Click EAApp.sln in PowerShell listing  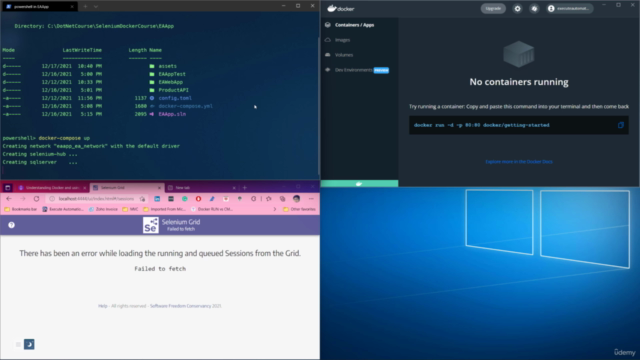pyautogui.click(x=172, y=114)
